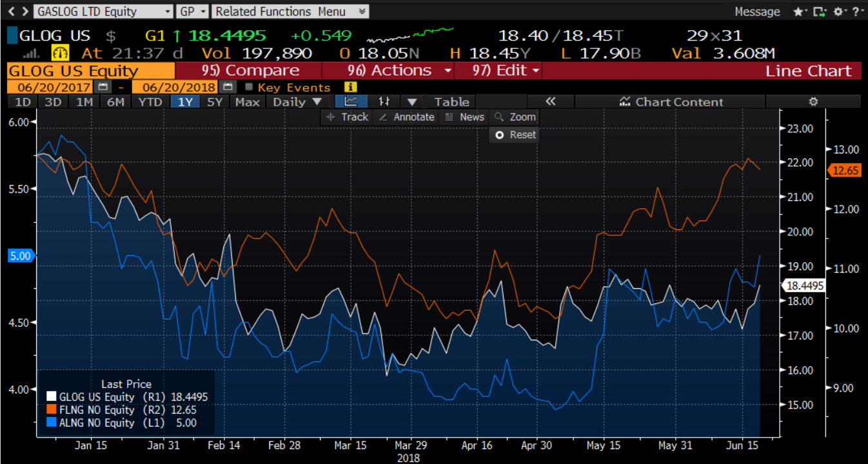Open the GP function dropdown

pyautogui.click(x=193, y=12)
